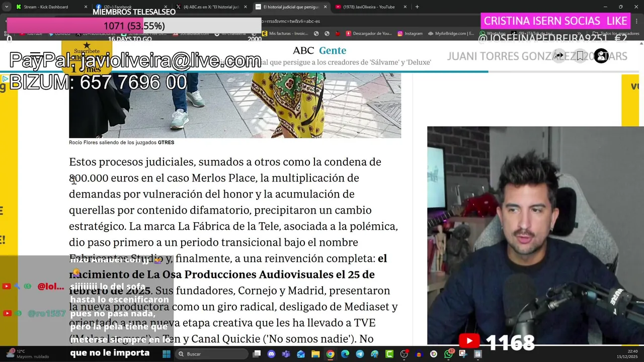Open the weather widget showing 12°C
Viewport: 644px width, 362px height.
(x=28, y=354)
